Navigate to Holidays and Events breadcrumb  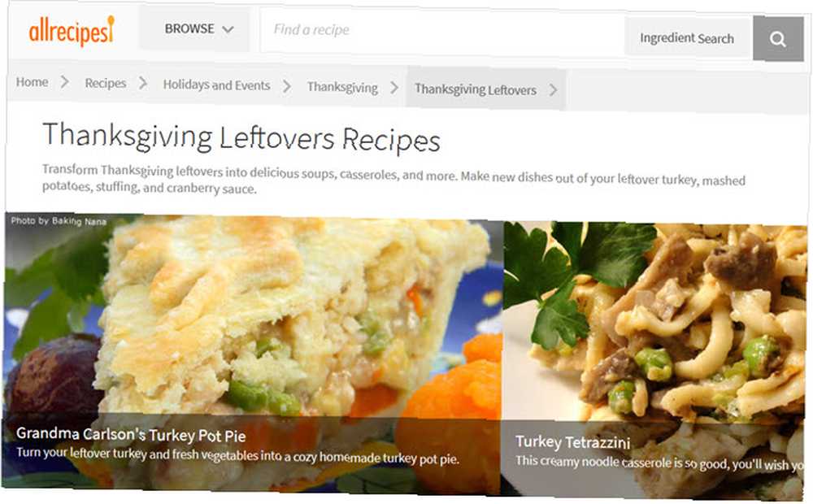click(217, 85)
